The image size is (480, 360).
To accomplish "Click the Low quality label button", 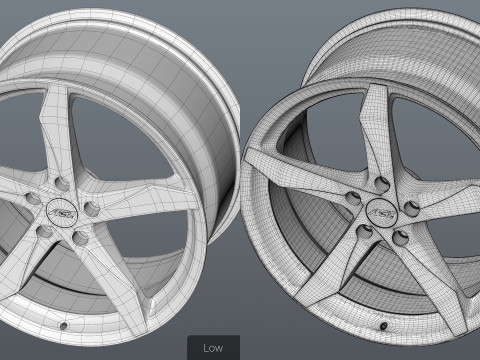I will tap(213, 348).
